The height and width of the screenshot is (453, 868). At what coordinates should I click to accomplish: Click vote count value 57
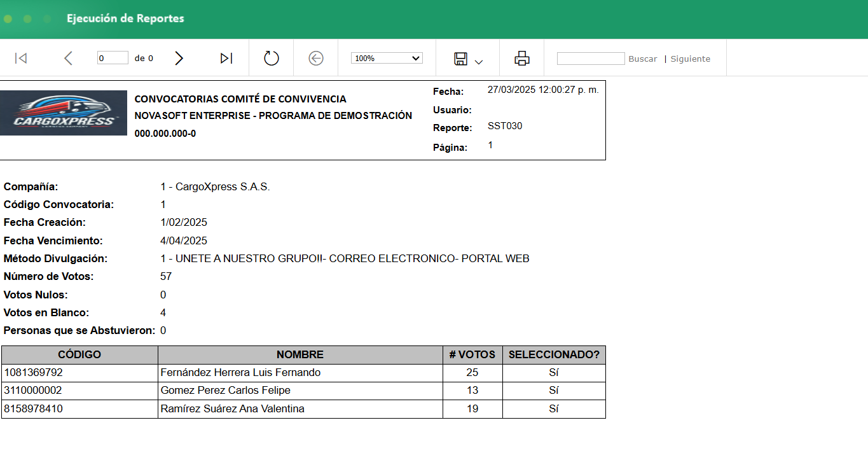click(x=167, y=277)
